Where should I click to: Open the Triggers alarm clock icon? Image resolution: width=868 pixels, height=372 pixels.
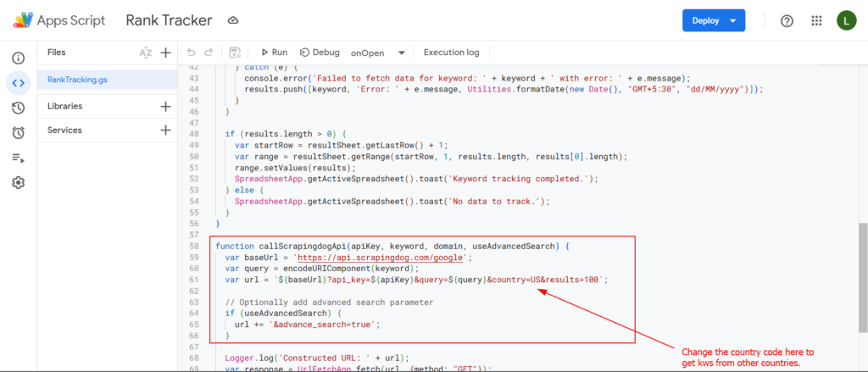(x=18, y=132)
